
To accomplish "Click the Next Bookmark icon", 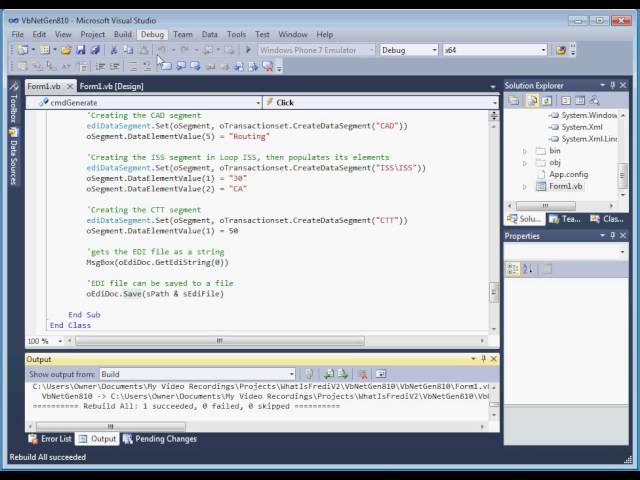I will tap(195, 66).
